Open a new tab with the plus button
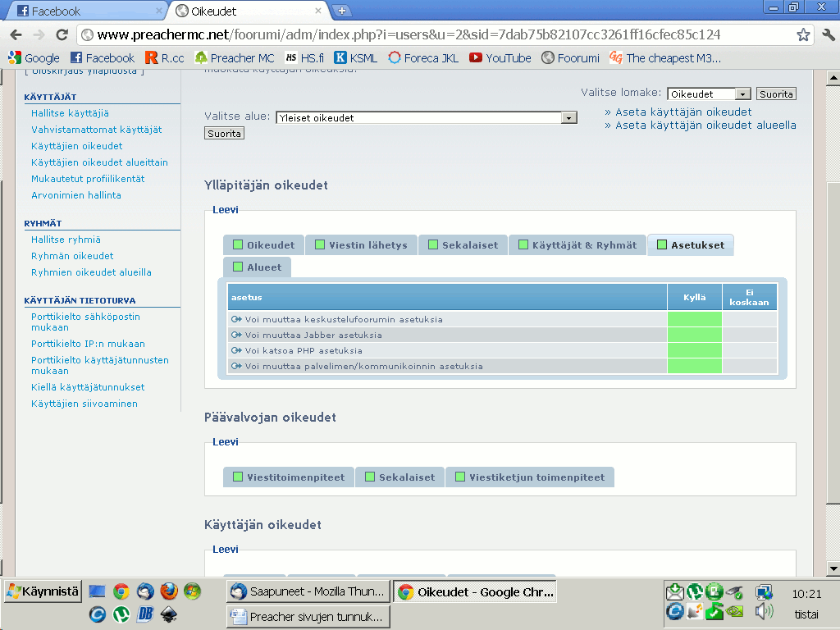 pos(342,11)
